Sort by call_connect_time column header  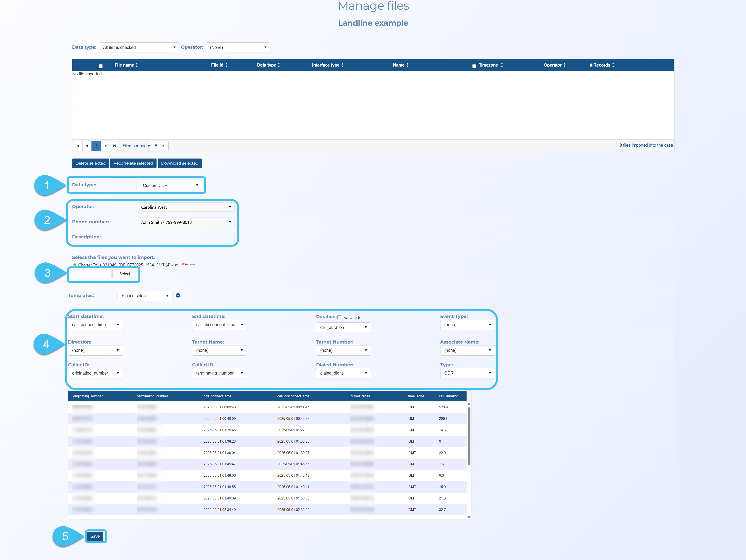coord(217,396)
